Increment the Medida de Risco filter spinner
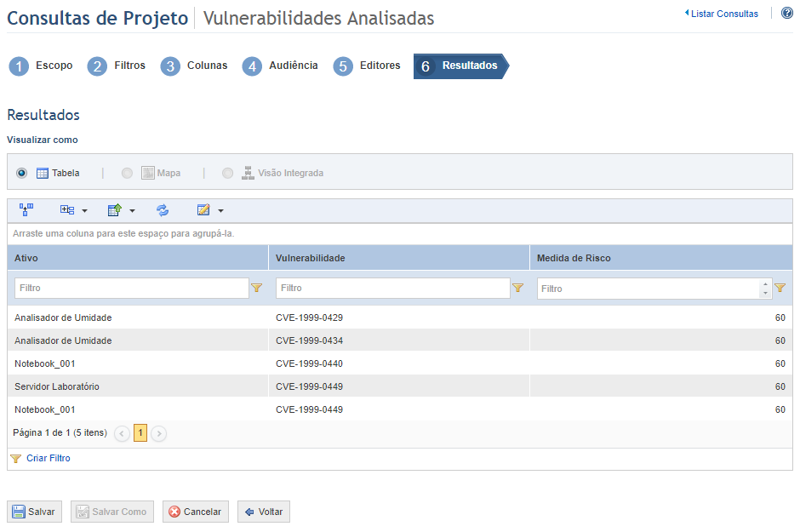Screen dimensions: 800x532 pos(765,283)
